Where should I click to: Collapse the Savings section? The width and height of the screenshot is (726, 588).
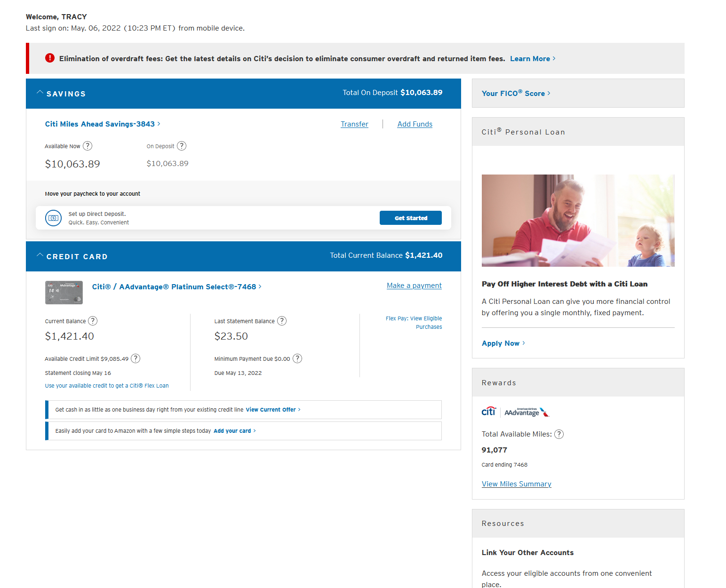pos(40,92)
